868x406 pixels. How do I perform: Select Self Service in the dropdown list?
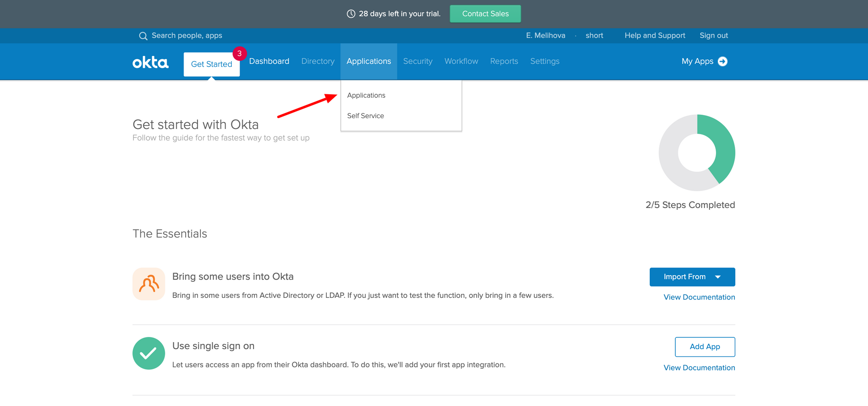pyautogui.click(x=365, y=116)
